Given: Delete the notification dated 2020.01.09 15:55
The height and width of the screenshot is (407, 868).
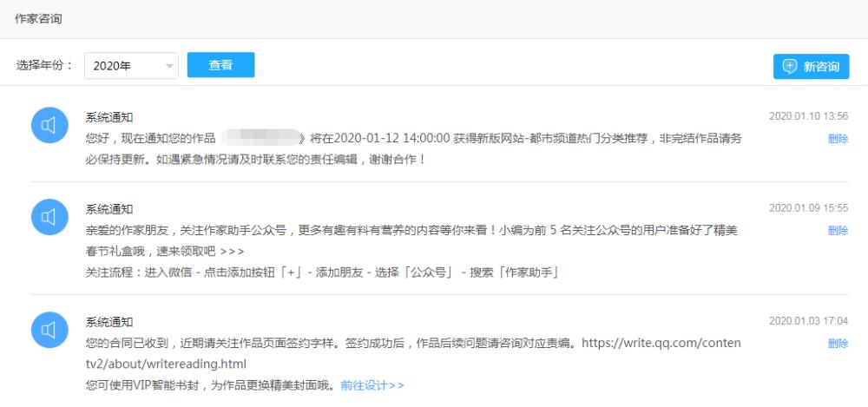Looking at the screenshot, I should [838, 230].
